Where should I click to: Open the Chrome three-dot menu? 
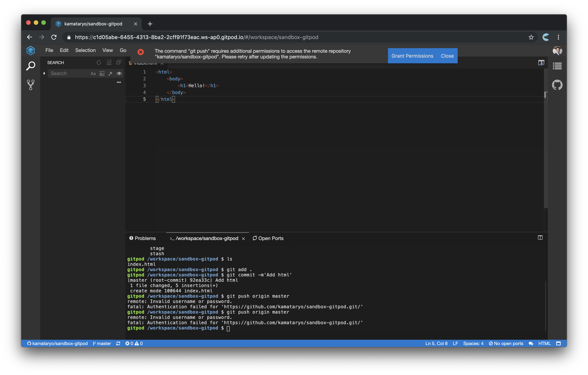tap(558, 37)
